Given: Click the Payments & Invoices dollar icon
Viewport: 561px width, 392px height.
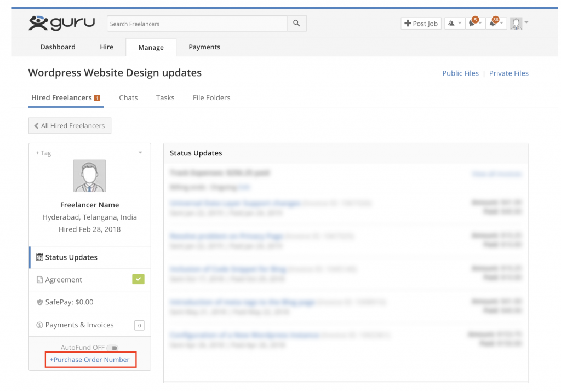Looking at the screenshot, I should coord(39,325).
